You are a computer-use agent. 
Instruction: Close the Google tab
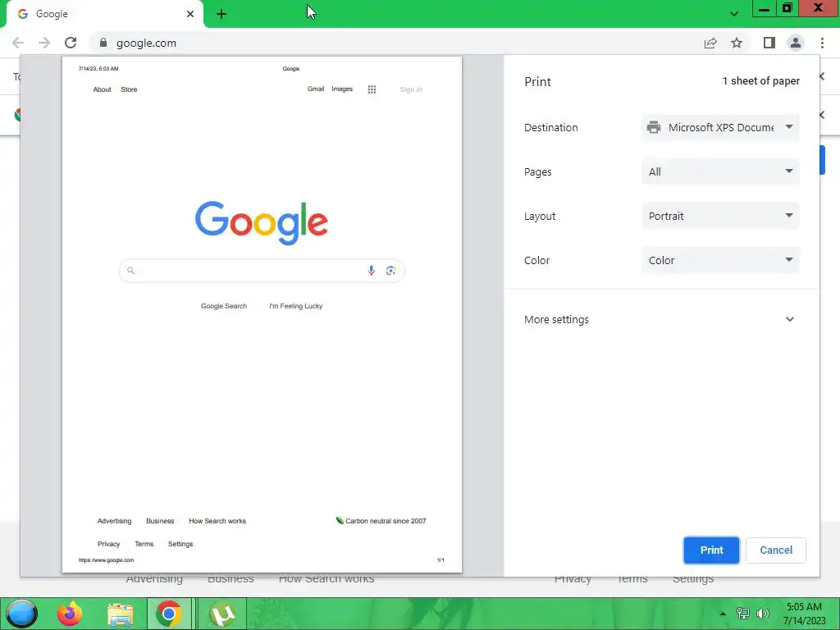(x=190, y=14)
